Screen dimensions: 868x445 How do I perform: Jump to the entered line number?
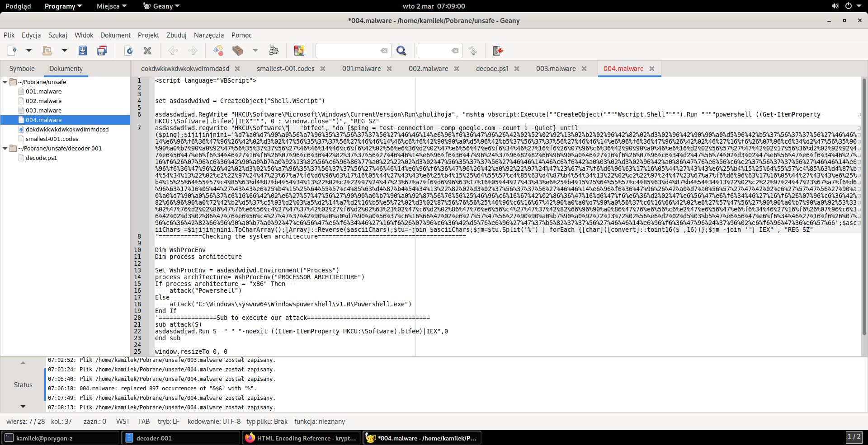[x=473, y=51]
